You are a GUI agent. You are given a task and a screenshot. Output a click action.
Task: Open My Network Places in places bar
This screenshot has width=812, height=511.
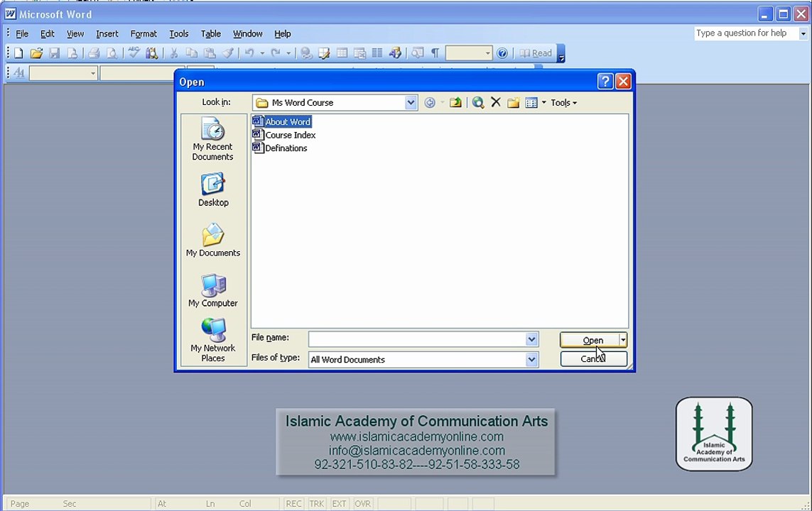pyautogui.click(x=213, y=340)
